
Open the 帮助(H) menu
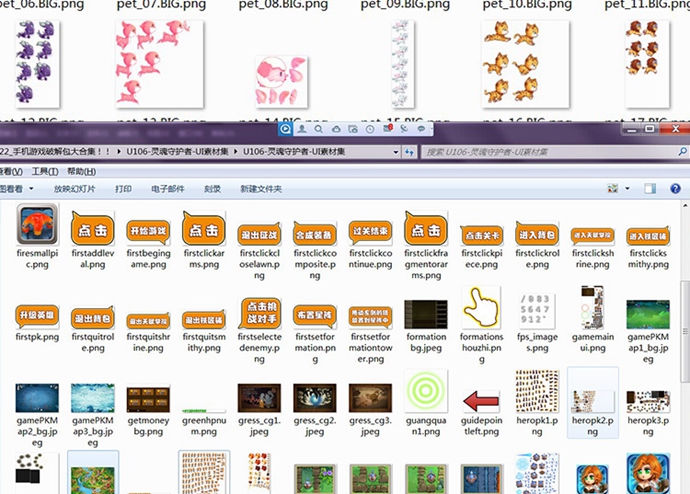[82, 171]
